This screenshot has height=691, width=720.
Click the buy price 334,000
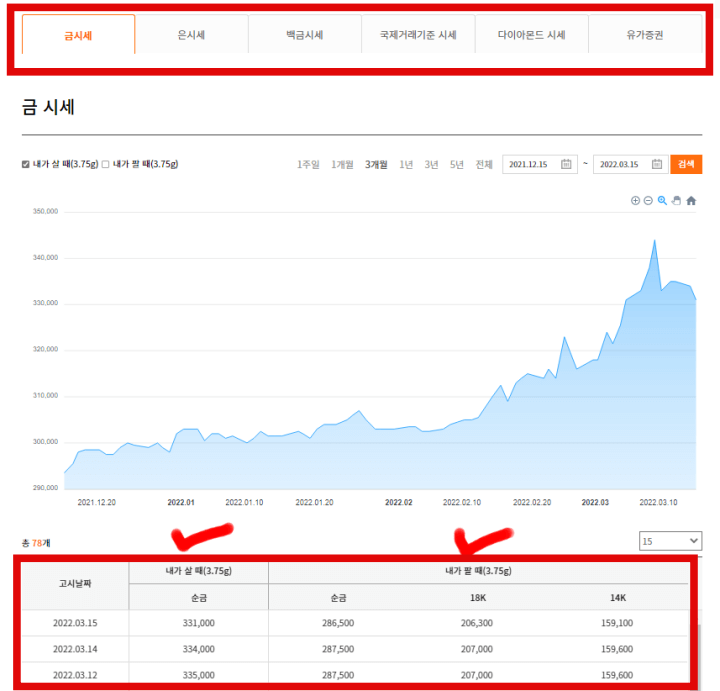(x=199, y=649)
